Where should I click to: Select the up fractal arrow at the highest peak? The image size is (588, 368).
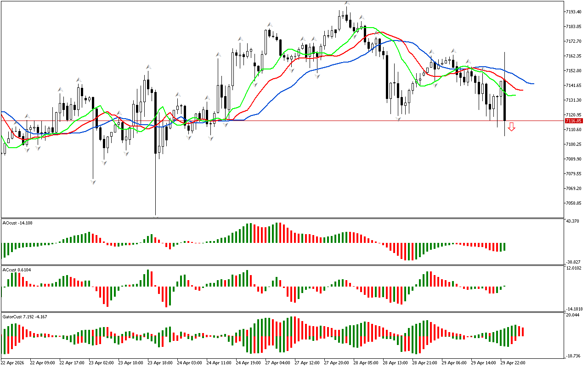coord(347,4)
